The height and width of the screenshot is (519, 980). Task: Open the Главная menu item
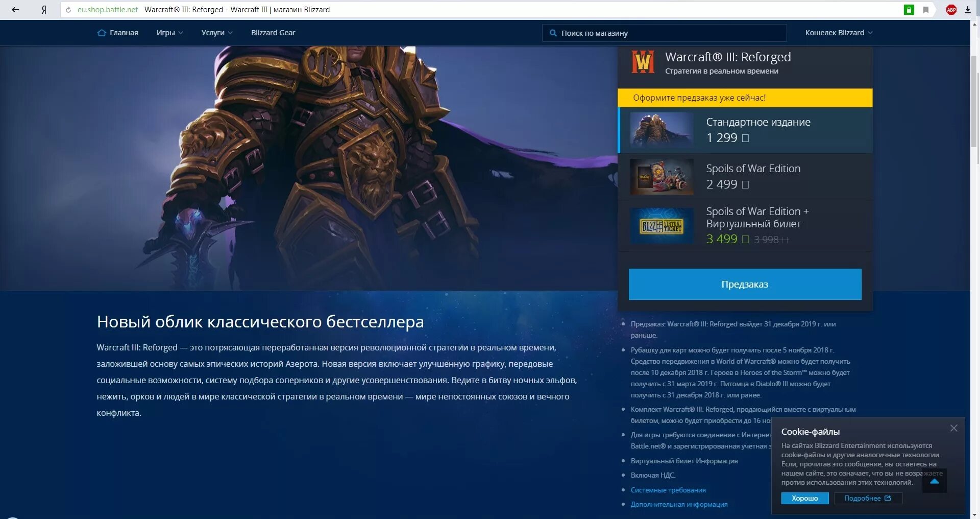pyautogui.click(x=124, y=33)
